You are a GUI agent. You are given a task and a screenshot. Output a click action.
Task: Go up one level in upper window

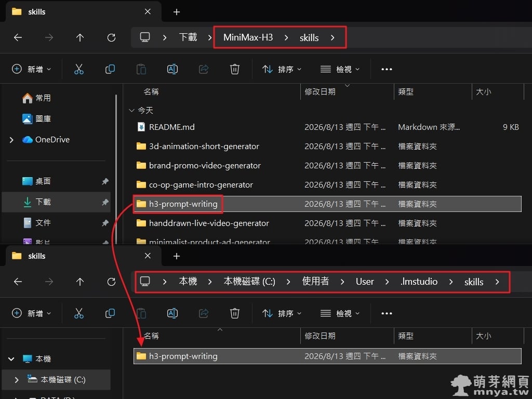click(x=80, y=37)
